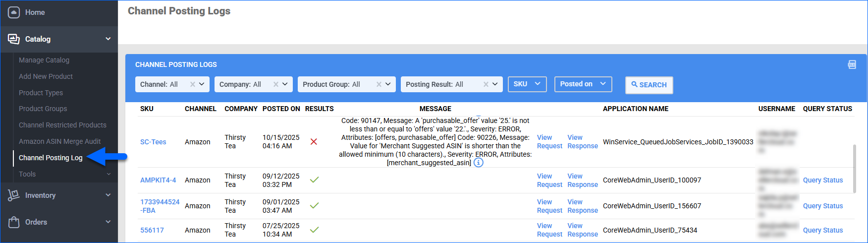
Task: Open Manage Catalog menu item
Action: click(44, 60)
